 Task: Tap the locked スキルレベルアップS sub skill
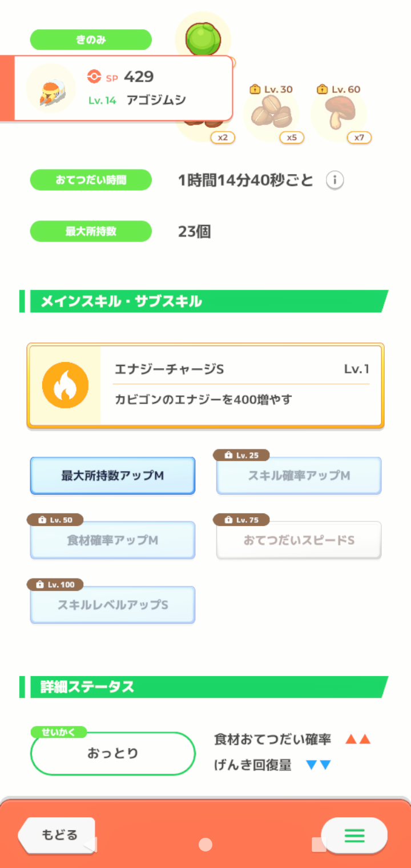(x=112, y=604)
